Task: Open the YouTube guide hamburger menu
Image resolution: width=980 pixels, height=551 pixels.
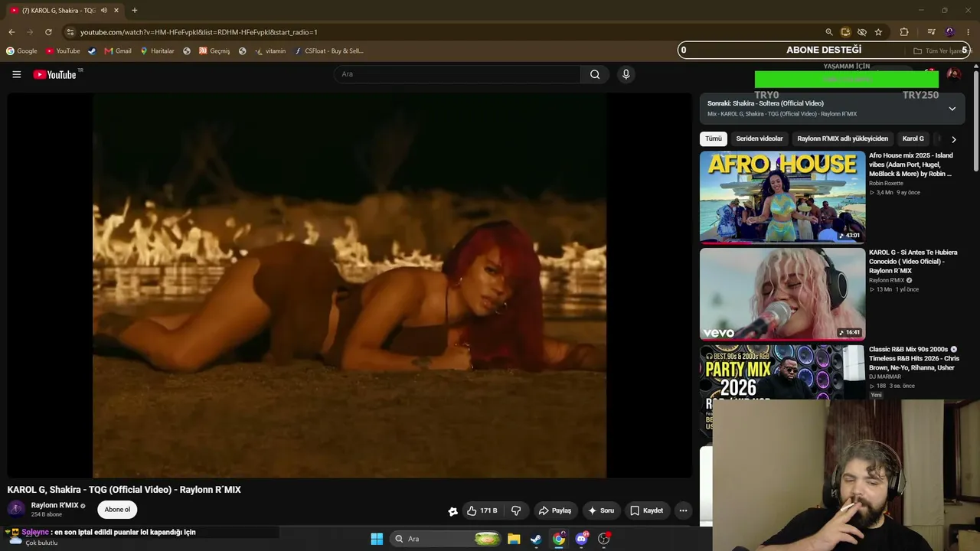Action: 16,74
